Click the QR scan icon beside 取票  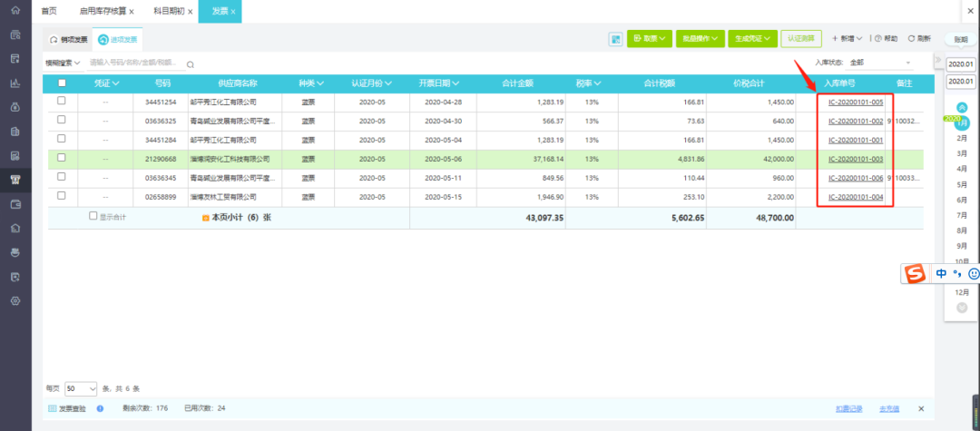click(615, 39)
